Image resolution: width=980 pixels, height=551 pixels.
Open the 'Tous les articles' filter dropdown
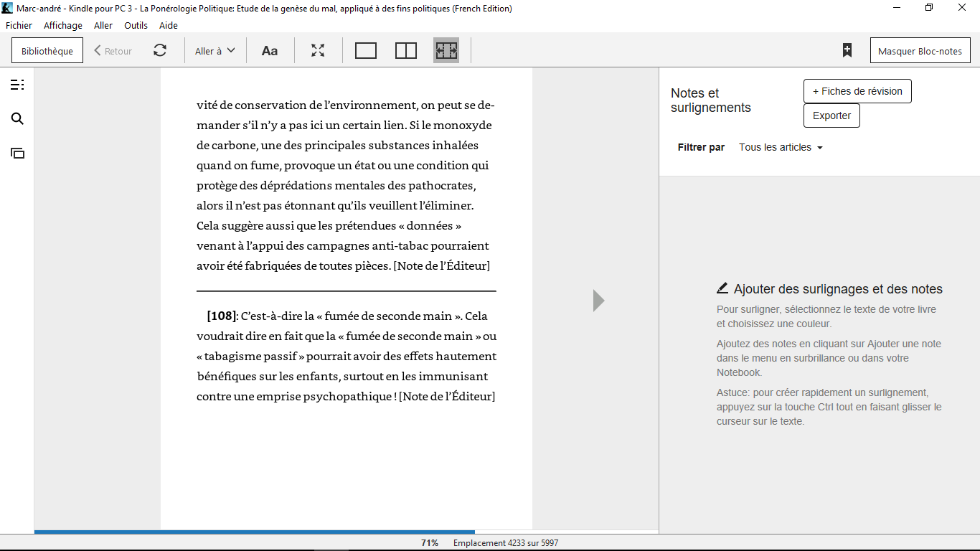coord(781,147)
